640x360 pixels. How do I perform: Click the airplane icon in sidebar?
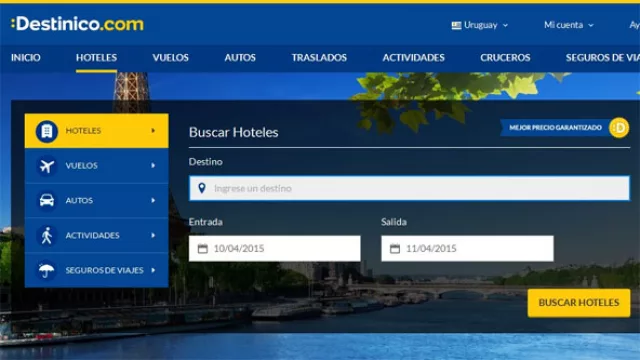pyautogui.click(x=47, y=166)
